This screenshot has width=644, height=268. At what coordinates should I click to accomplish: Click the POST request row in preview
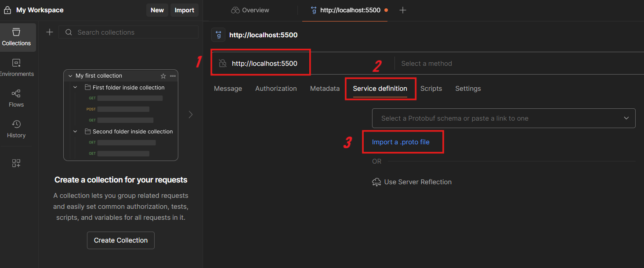[118, 109]
